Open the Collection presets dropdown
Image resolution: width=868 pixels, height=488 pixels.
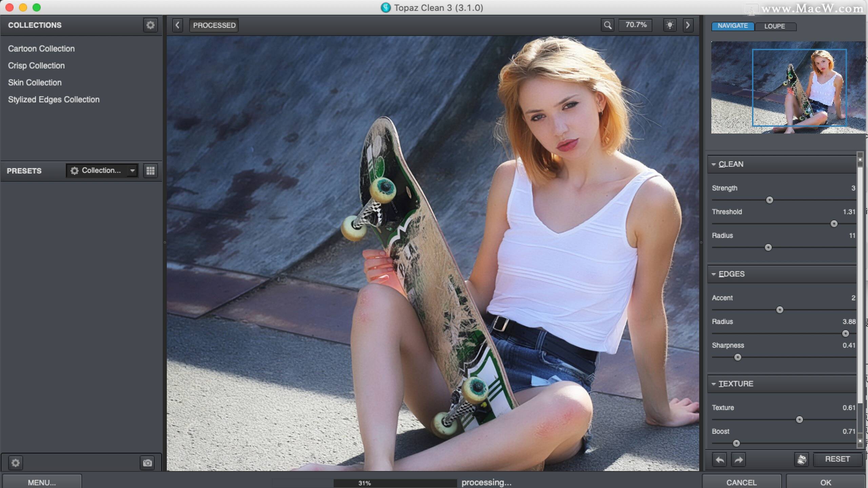[x=102, y=170]
